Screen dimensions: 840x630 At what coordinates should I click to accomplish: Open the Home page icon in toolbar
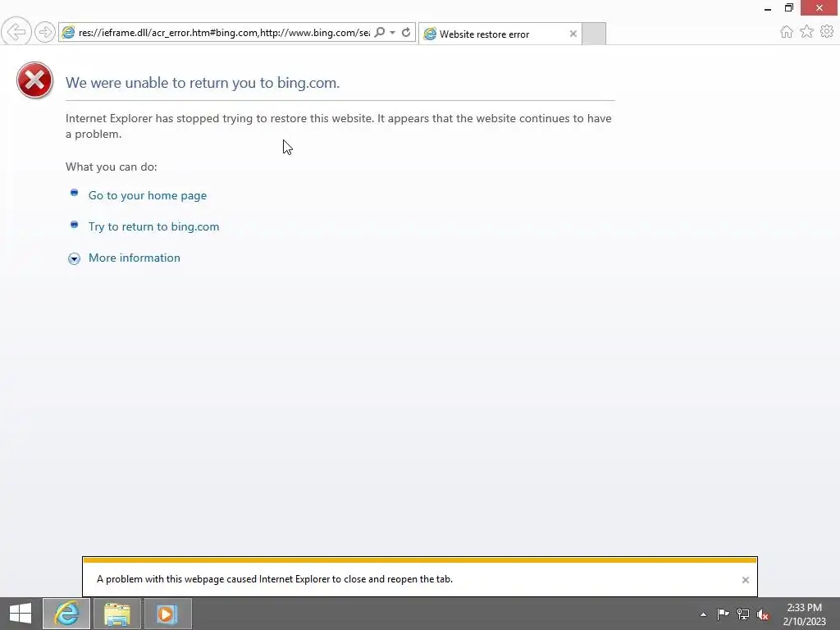787,32
